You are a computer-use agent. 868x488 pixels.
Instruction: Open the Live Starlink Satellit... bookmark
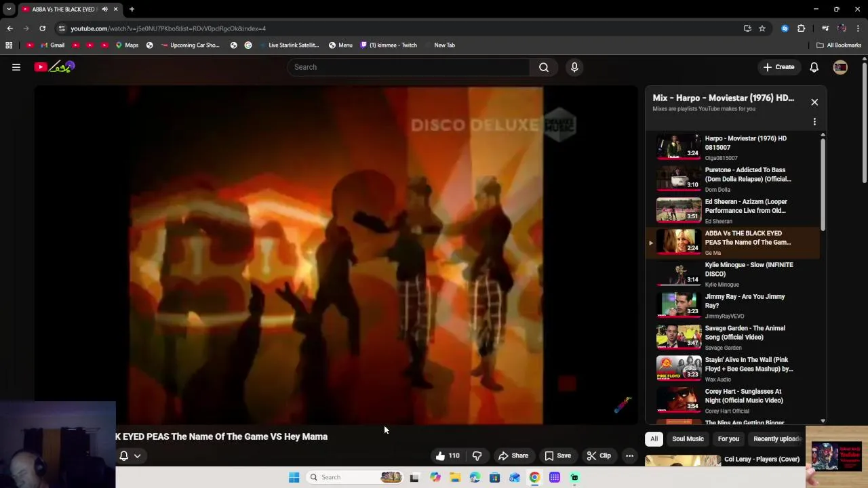click(288, 45)
